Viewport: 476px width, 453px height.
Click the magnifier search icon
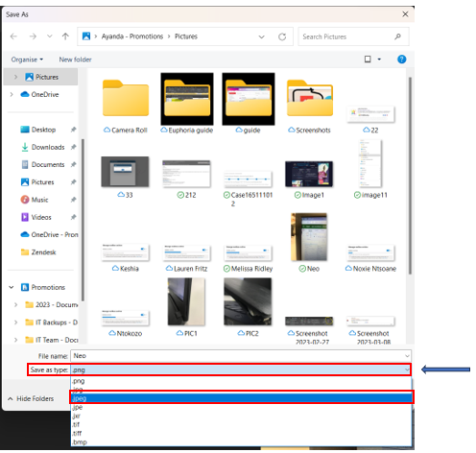pos(397,36)
